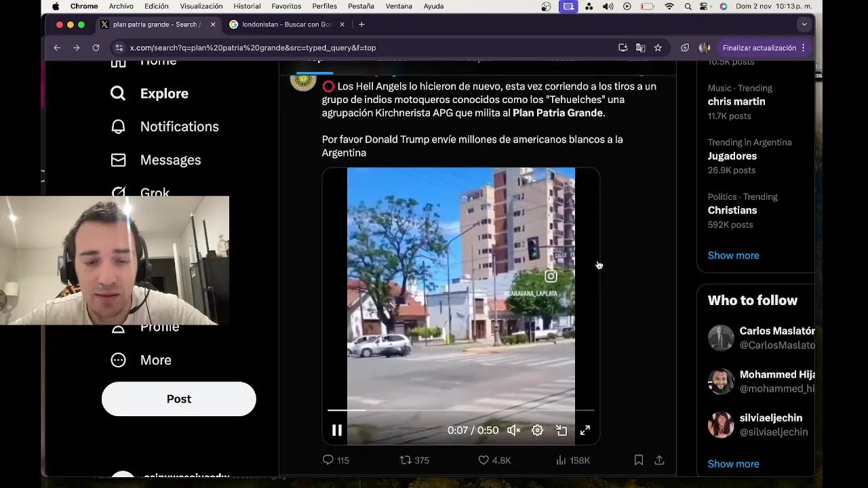The image size is (868, 488).
Task: Select the plan patria grande tab
Action: pyautogui.click(x=157, y=24)
